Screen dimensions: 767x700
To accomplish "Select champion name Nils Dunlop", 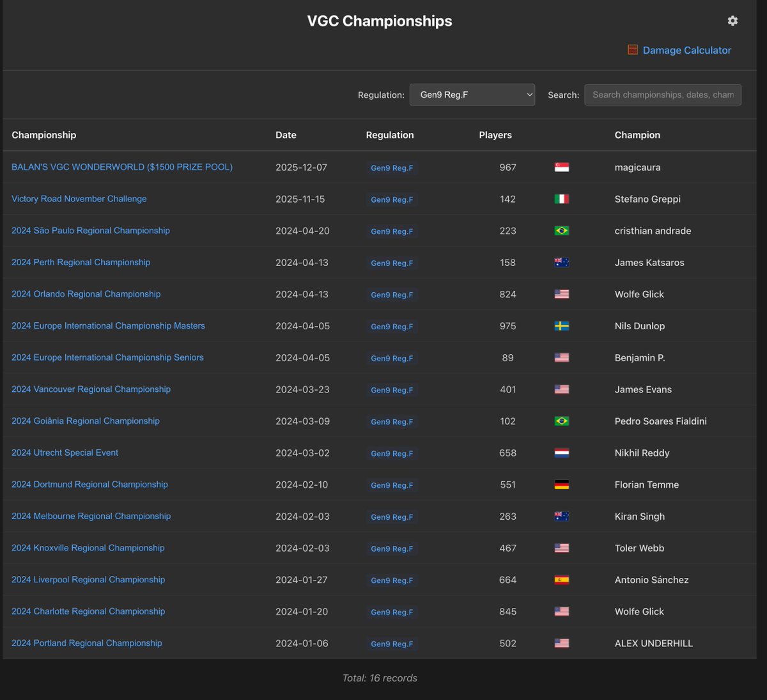I will pos(640,326).
